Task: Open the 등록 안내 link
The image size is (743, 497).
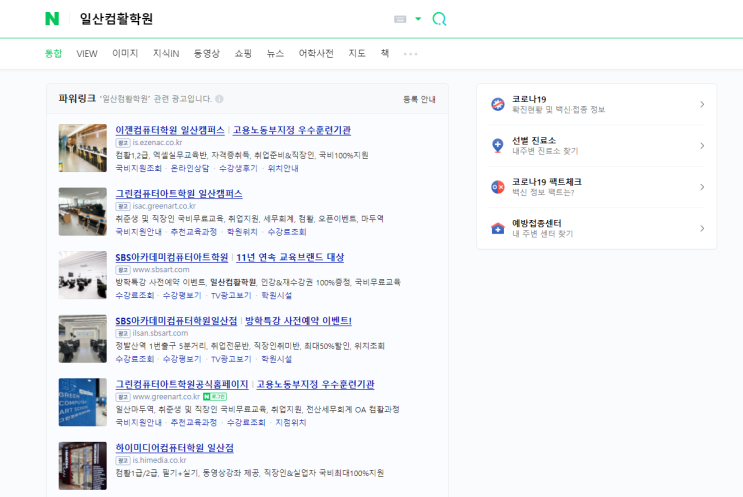Action: 419,99
